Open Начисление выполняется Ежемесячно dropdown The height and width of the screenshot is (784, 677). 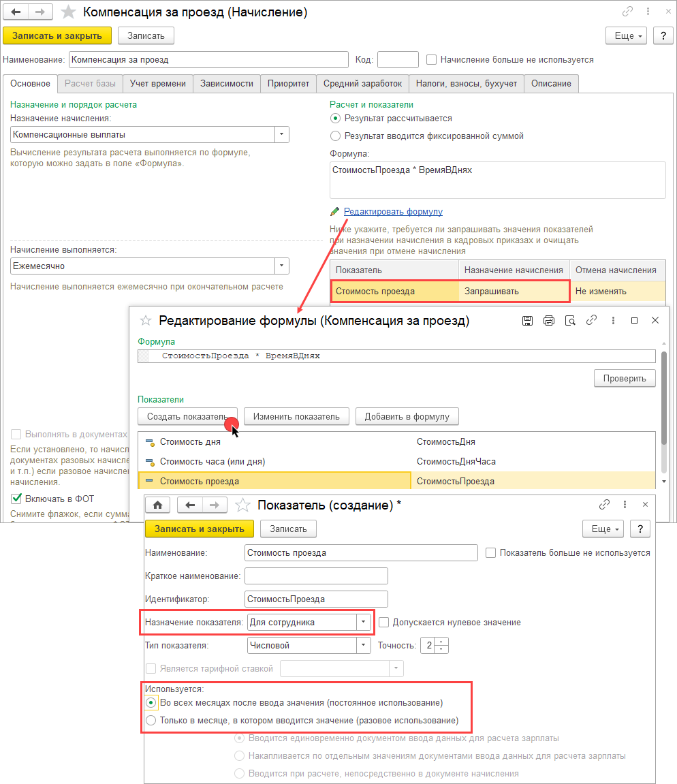point(281,266)
